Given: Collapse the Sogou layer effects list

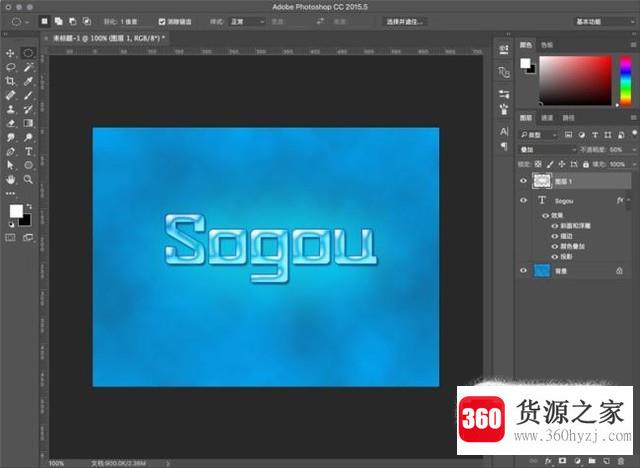Looking at the screenshot, I should pyautogui.click(x=629, y=200).
